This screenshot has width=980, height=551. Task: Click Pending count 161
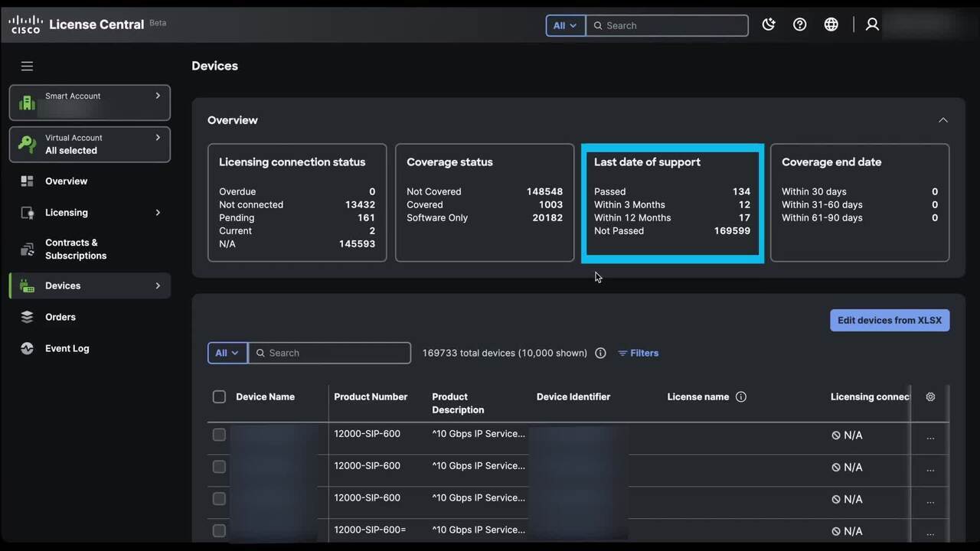tap(366, 217)
